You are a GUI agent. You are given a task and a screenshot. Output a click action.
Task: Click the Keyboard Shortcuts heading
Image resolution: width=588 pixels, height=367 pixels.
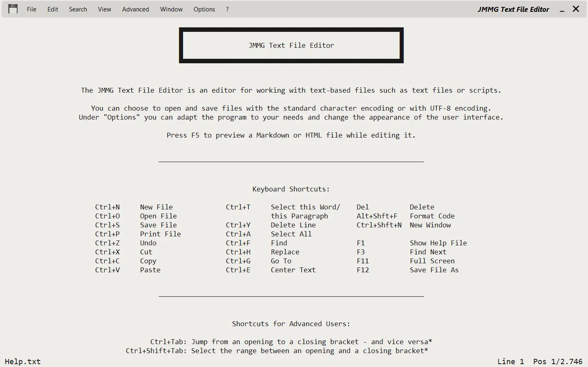(x=291, y=189)
